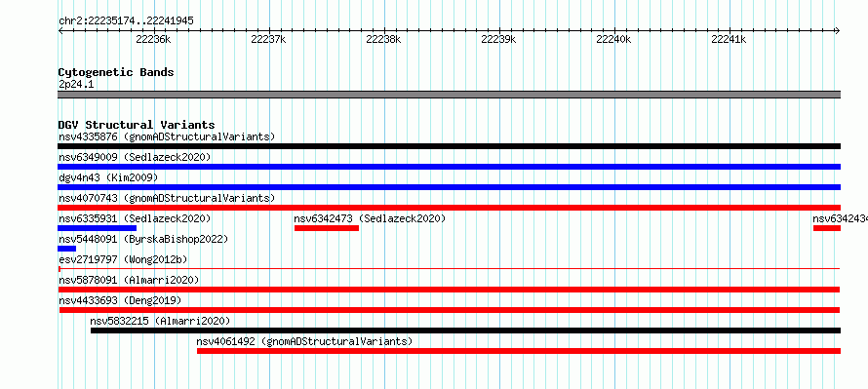Click the 2p24.1 band label
This screenshot has height=389, width=868.
[x=76, y=85]
